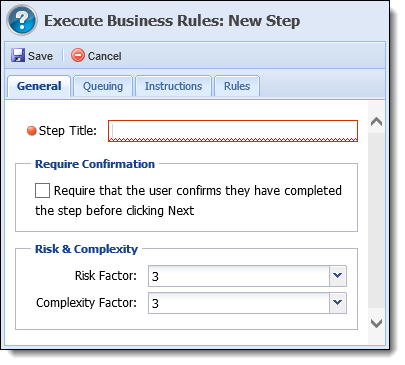The image size is (405, 365).
Task: Open the Queuing tab
Action: (x=103, y=86)
